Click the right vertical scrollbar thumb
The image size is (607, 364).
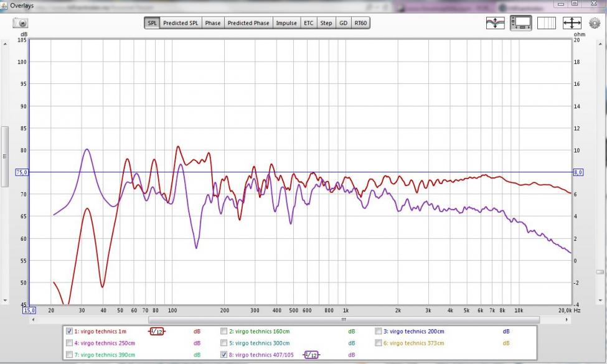click(600, 272)
